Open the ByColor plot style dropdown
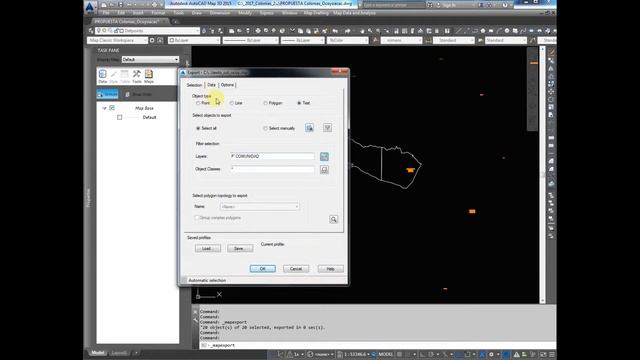Viewport: 640px width, 360px height. click(x=347, y=40)
